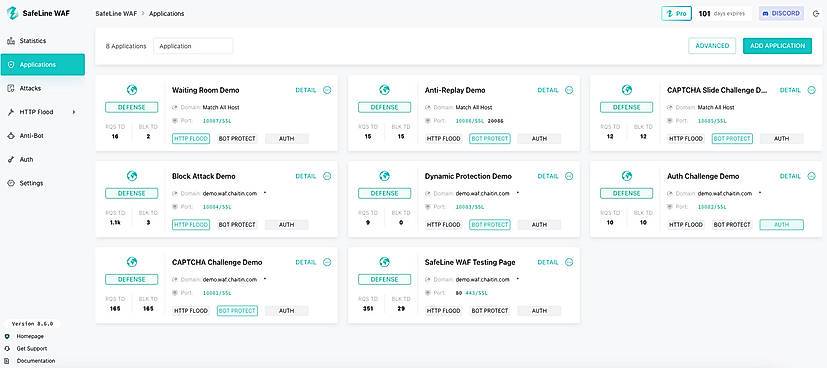Open the Homepage link in the sidebar footer
This screenshot has width=827, height=368.
point(30,336)
